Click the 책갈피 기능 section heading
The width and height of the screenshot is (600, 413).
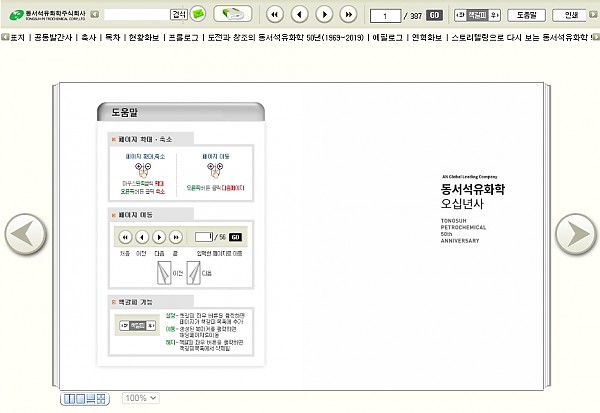click(150, 302)
